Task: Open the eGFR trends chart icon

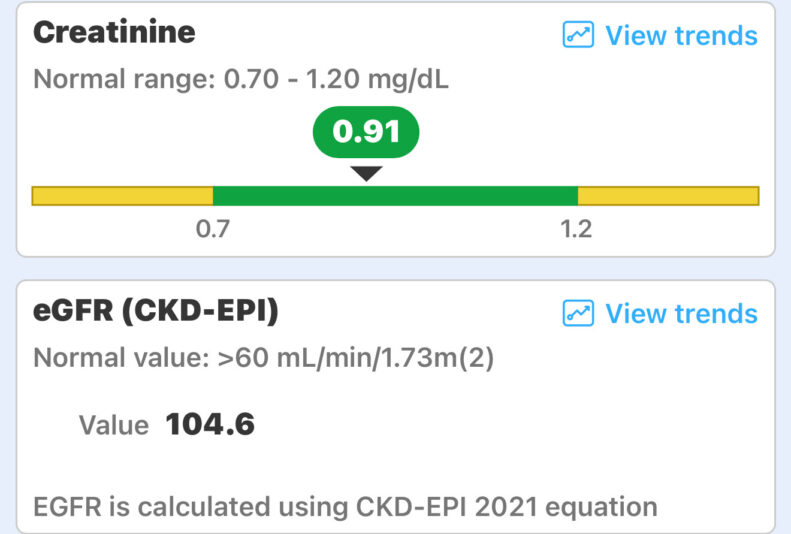Action: (x=578, y=313)
